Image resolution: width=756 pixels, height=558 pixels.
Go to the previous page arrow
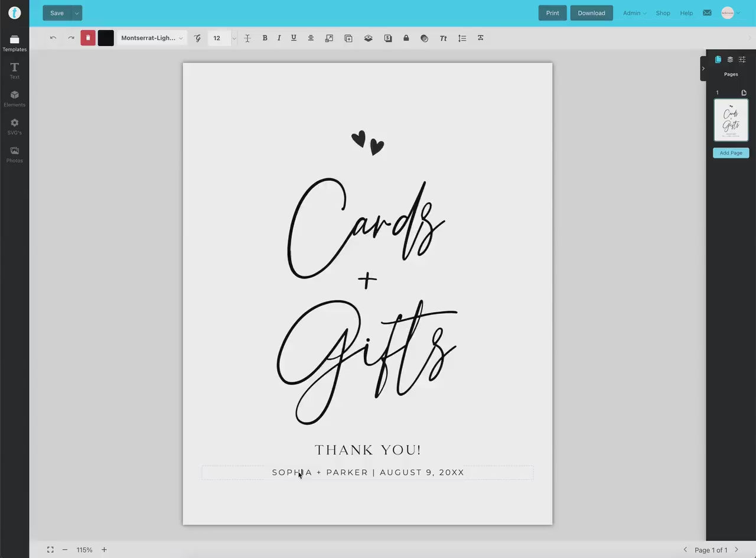point(685,550)
